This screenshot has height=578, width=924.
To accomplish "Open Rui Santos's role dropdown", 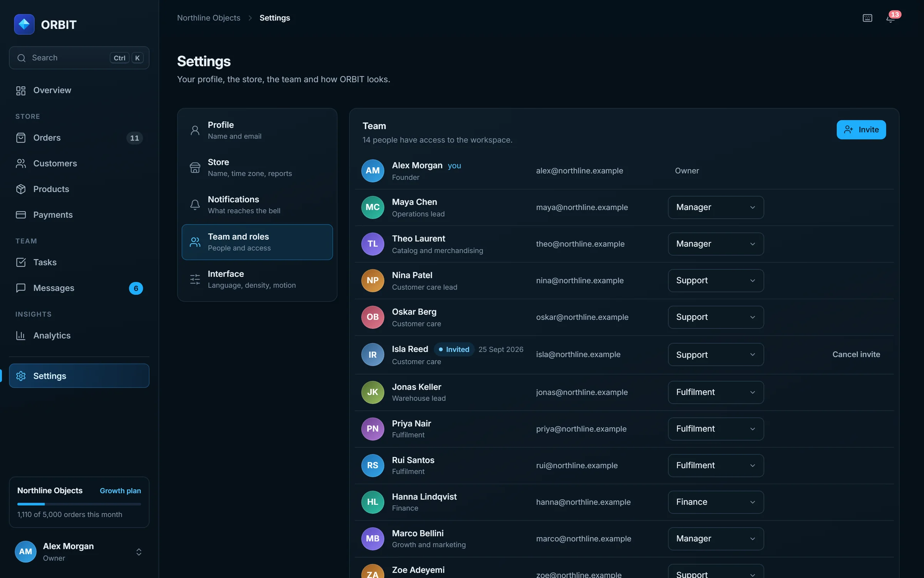I will (716, 465).
